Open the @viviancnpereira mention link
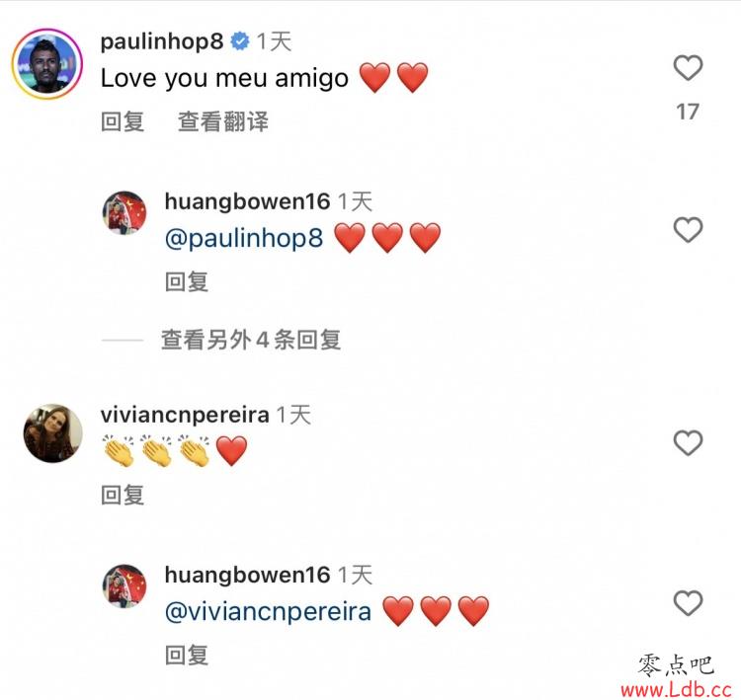This screenshot has width=741, height=700. pyautogui.click(x=268, y=612)
